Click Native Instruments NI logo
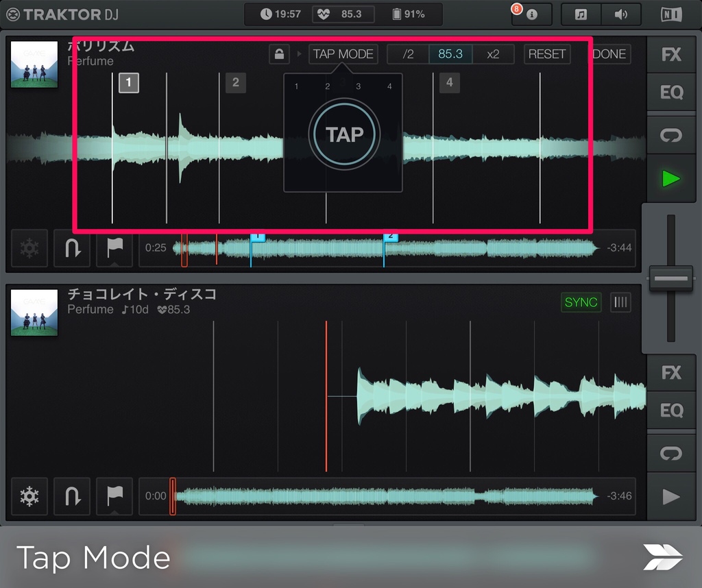This screenshot has height=588, width=702. (x=671, y=15)
